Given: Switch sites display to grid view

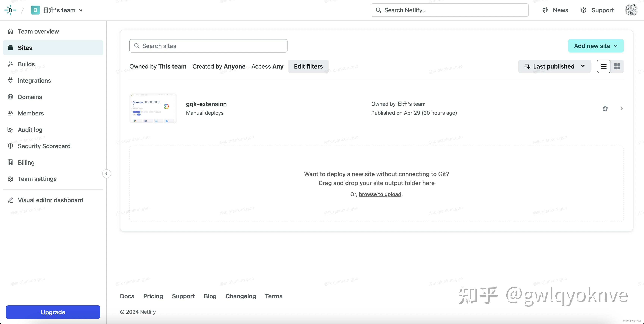Looking at the screenshot, I should [x=617, y=66].
